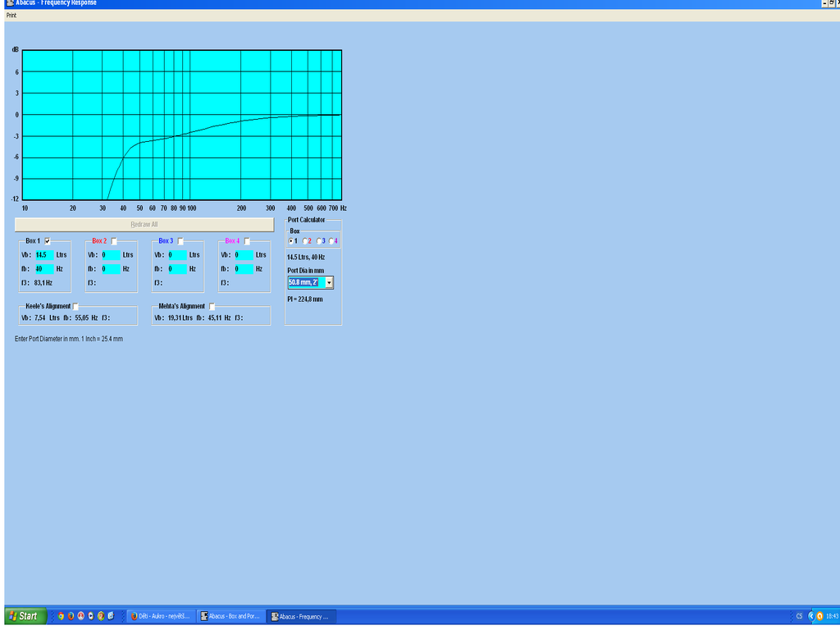Open the Port Dia dropdown arrow
The image size is (840, 630).
click(329, 282)
